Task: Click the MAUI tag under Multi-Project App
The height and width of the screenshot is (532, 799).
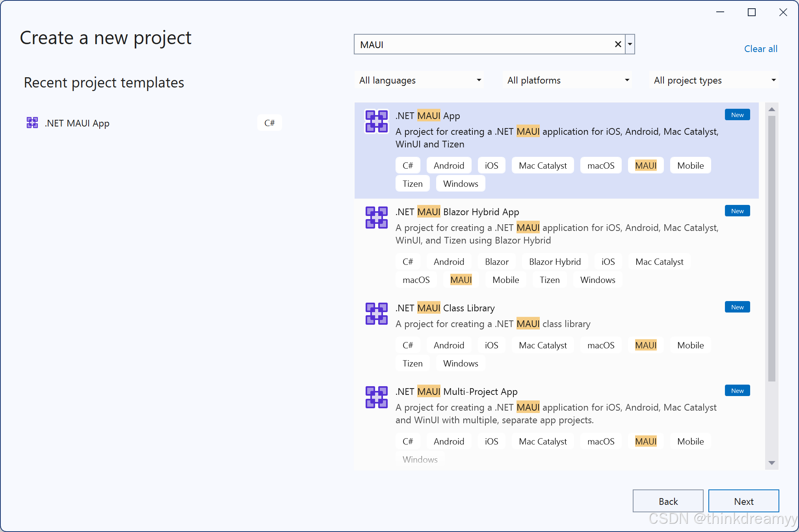Action: (x=646, y=441)
